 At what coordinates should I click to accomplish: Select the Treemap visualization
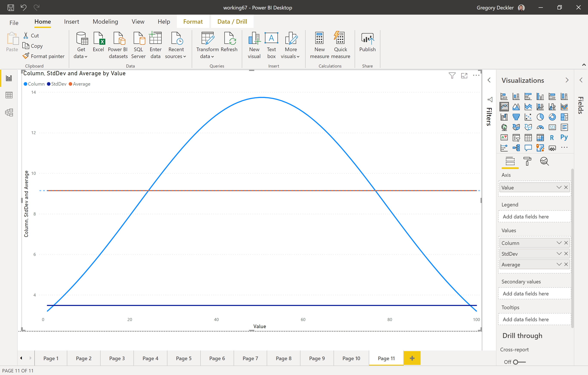[564, 117]
